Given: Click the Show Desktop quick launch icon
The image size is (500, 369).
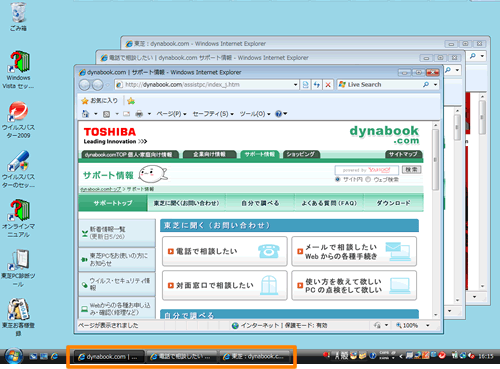Looking at the screenshot, I should pyautogui.click(x=33, y=356).
